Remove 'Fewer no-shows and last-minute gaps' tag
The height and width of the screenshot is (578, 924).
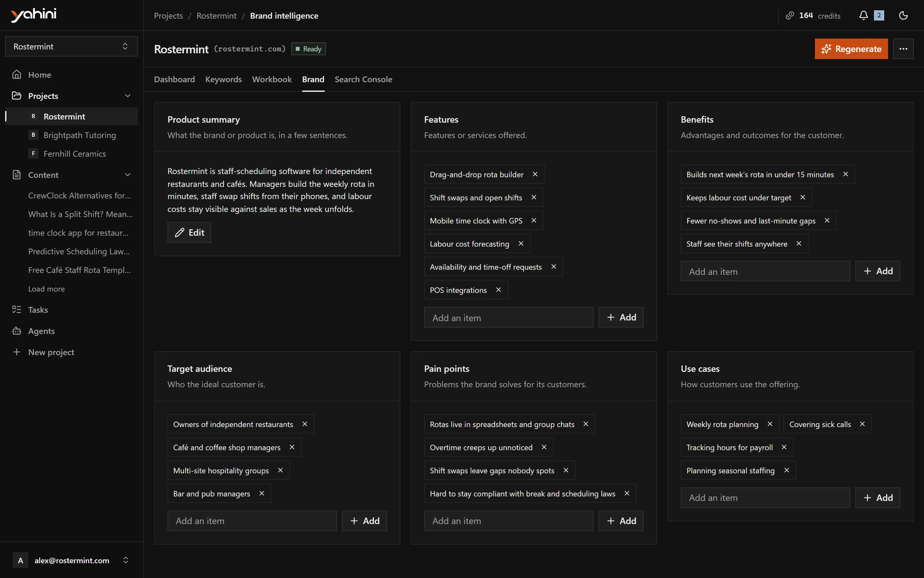coord(827,221)
